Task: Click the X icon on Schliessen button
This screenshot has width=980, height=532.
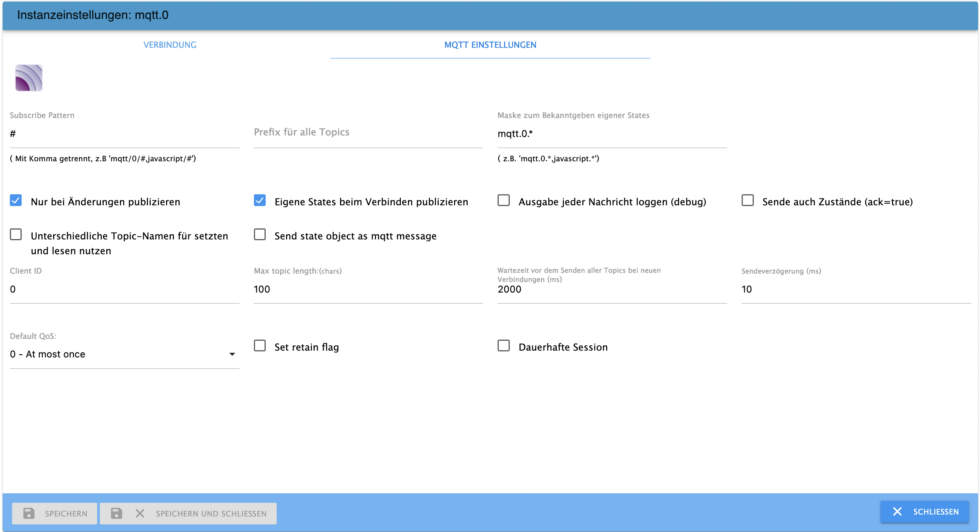Action: tap(896, 512)
